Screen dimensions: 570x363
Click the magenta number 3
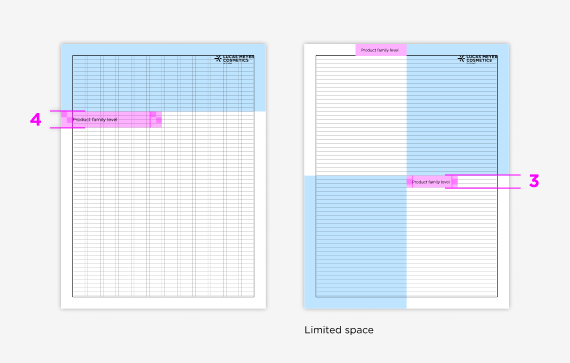point(534,181)
